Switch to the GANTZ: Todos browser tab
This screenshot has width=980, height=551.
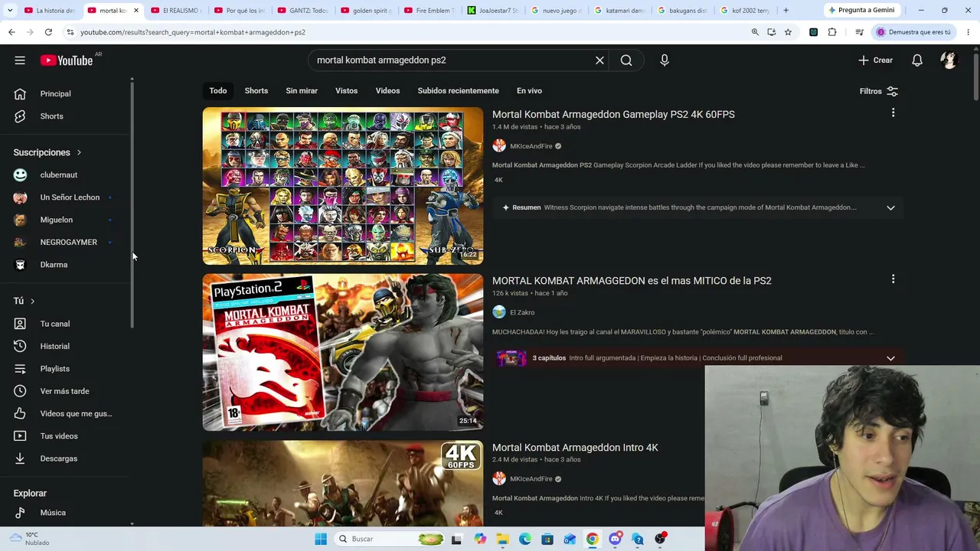[303, 11]
